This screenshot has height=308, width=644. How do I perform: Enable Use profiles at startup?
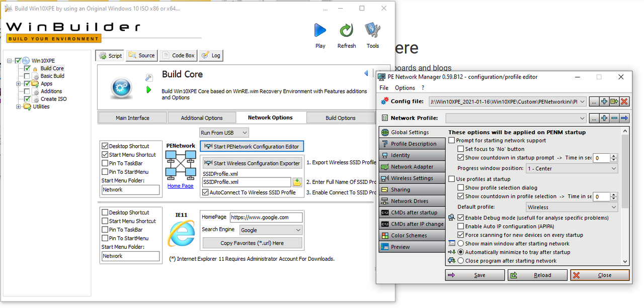[452, 179]
